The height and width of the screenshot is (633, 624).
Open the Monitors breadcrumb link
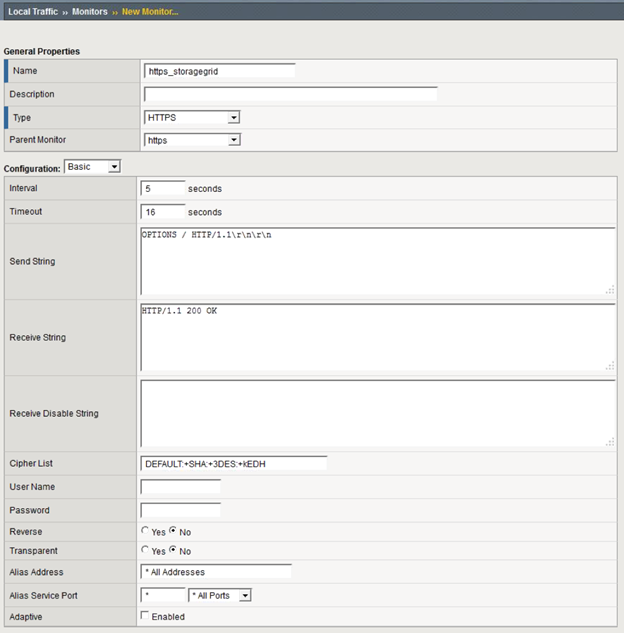point(89,11)
